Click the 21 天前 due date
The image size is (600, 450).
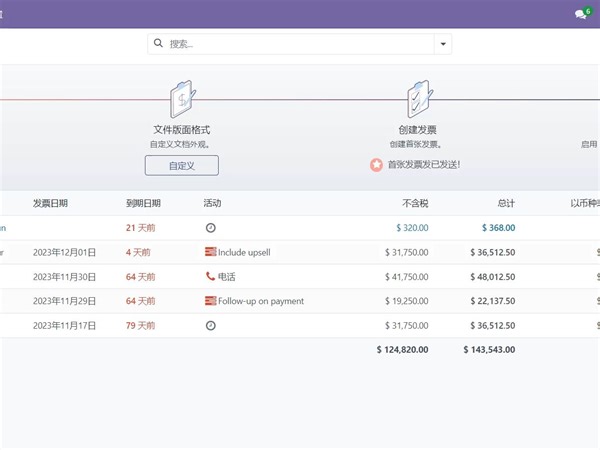(x=140, y=228)
